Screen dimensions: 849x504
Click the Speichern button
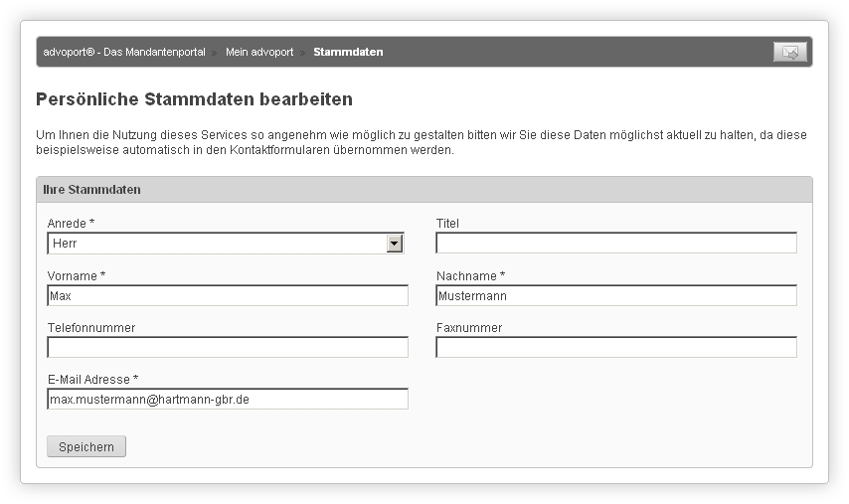tap(86, 446)
